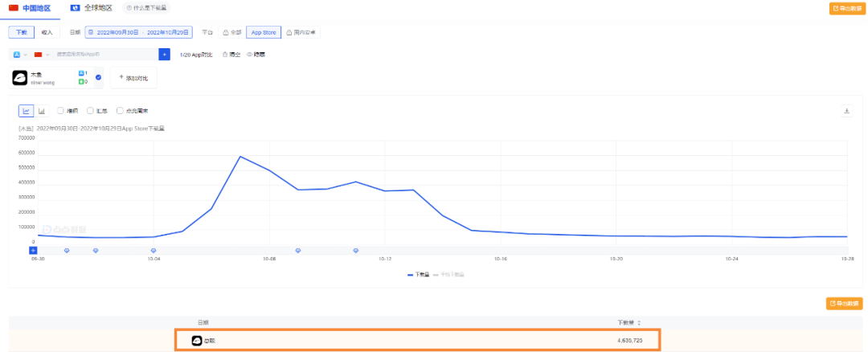Switch to bar chart view
868x352 pixels.
click(x=42, y=111)
